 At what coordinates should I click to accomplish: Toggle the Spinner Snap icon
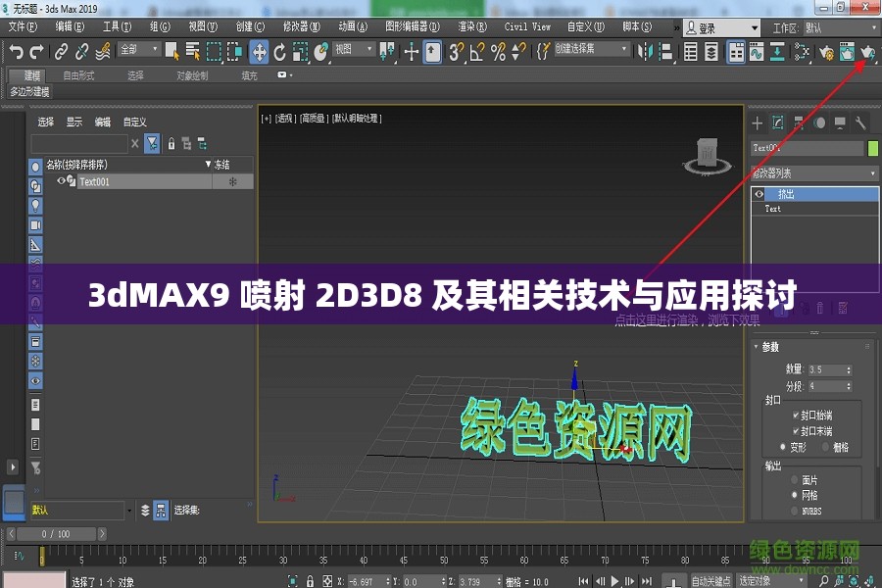(x=518, y=52)
